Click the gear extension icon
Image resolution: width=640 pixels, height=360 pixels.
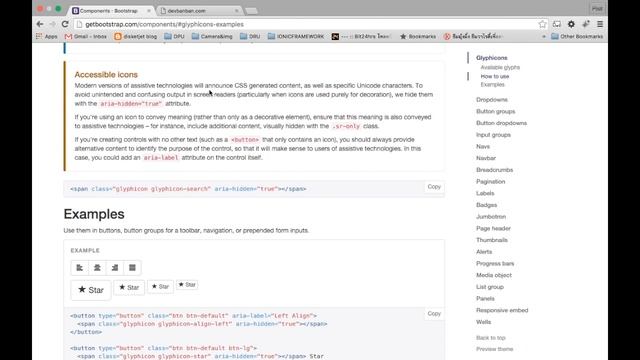point(571,24)
